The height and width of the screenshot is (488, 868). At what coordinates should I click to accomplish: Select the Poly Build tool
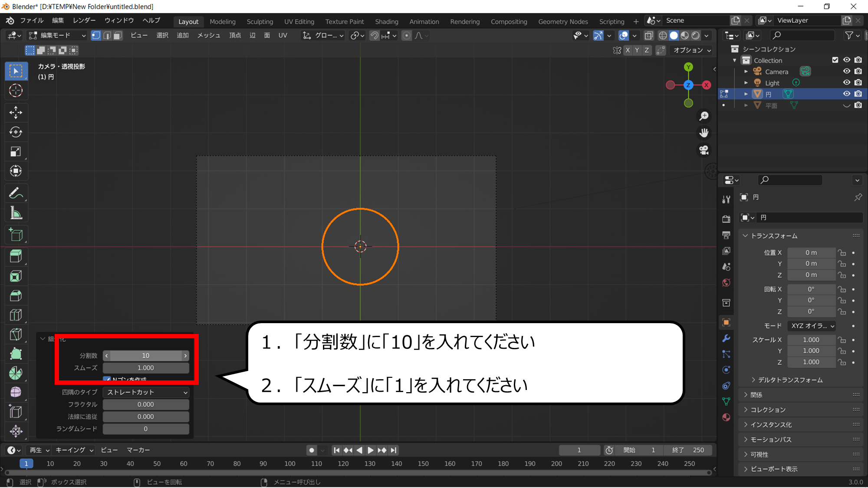tap(16, 354)
